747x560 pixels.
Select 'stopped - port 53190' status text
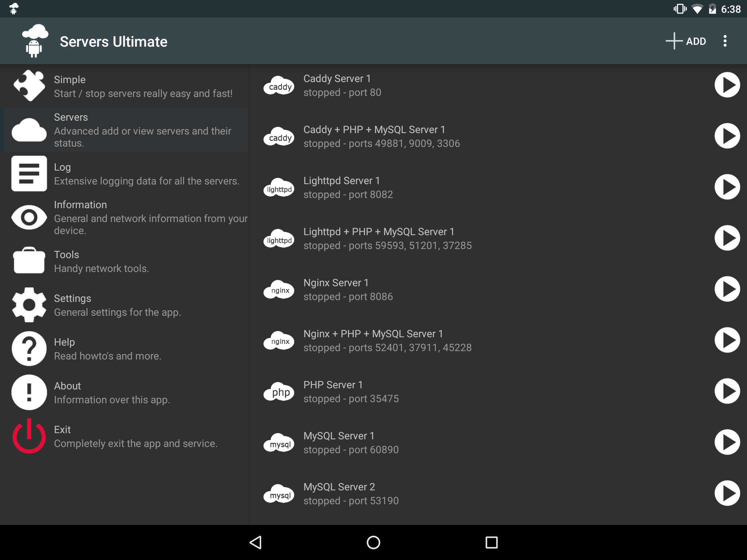tap(351, 501)
